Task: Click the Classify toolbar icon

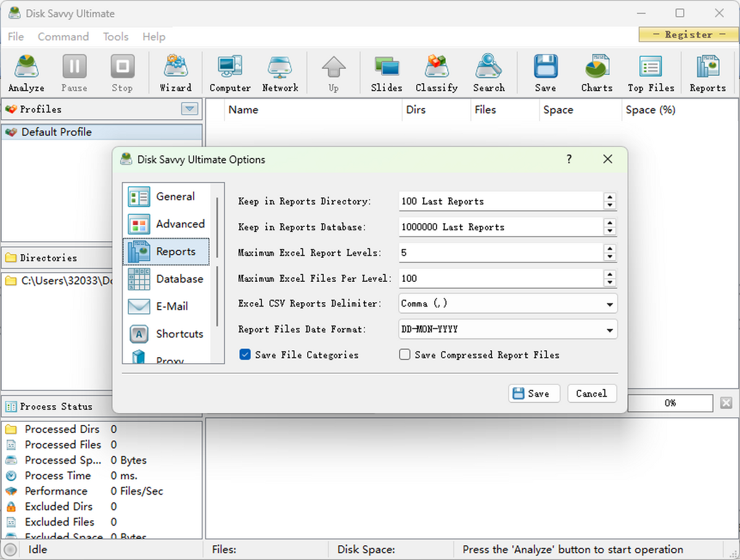Action: tap(437, 72)
